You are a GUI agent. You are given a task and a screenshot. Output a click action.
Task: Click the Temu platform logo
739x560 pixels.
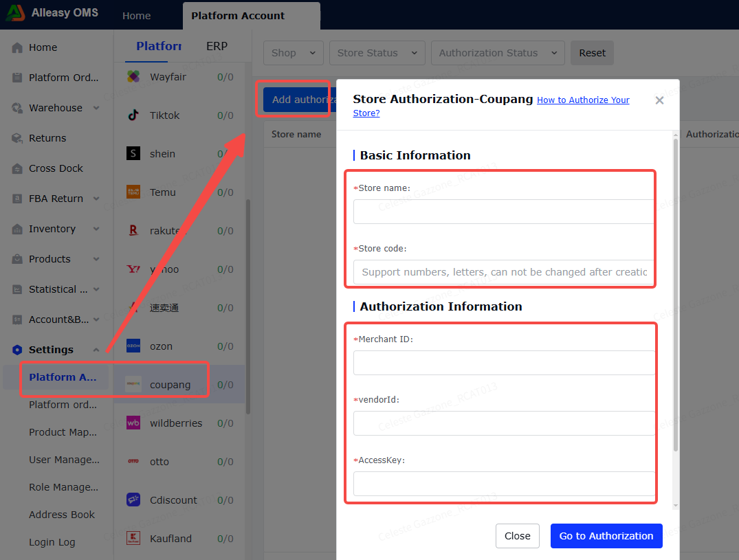[133, 192]
